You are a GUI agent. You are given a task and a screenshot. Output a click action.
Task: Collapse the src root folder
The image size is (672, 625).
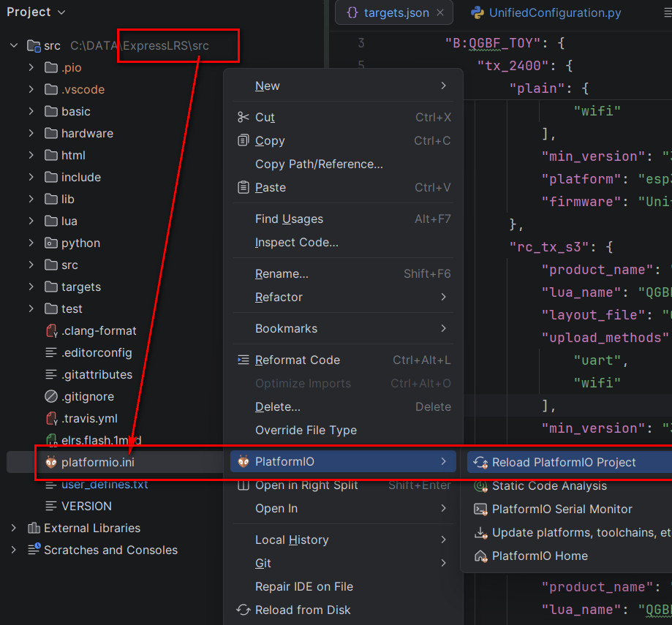14,45
